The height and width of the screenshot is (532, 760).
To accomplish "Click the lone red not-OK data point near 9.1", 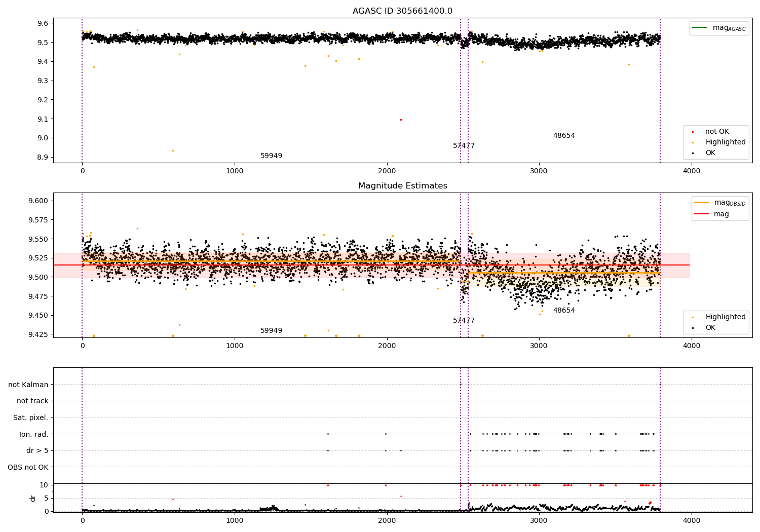I will click(401, 120).
